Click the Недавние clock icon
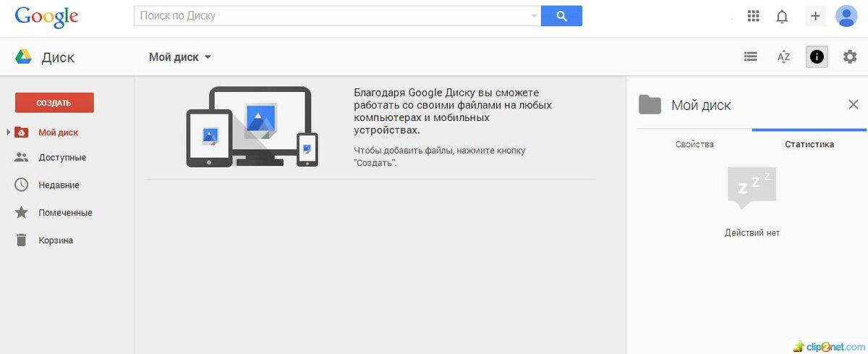This screenshot has height=354, width=868. tap(22, 185)
